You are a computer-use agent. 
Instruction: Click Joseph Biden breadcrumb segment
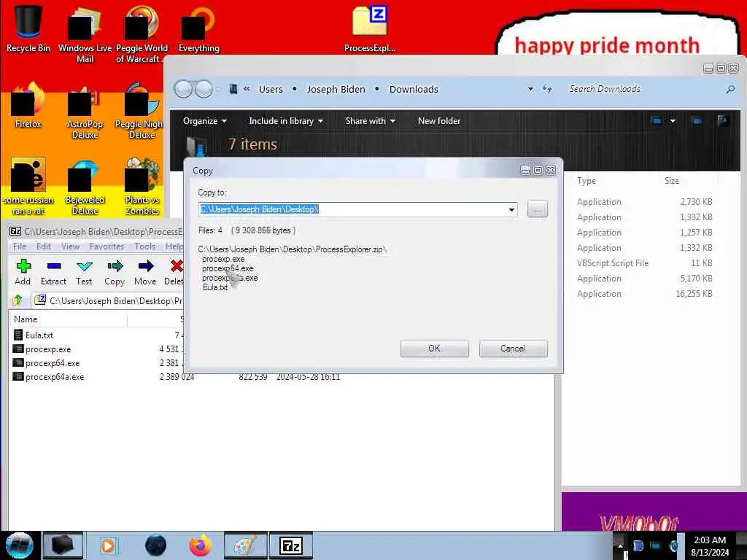336,89
